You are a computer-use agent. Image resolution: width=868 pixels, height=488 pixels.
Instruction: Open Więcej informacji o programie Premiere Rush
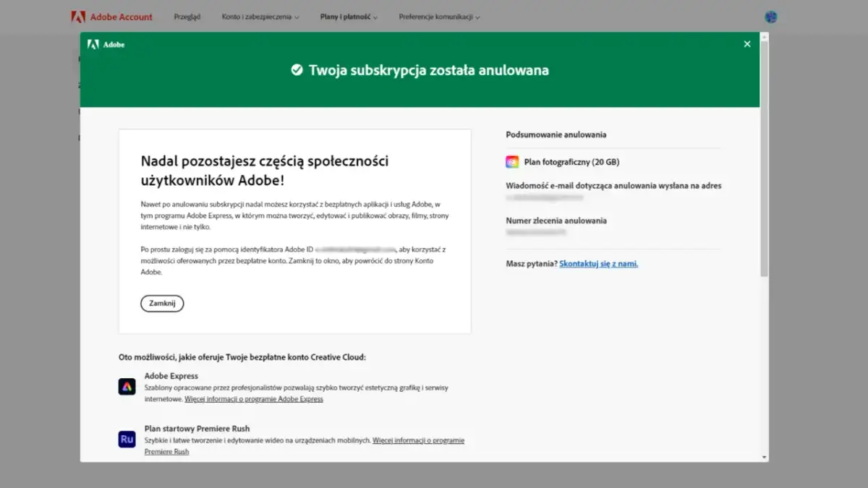(x=419, y=440)
